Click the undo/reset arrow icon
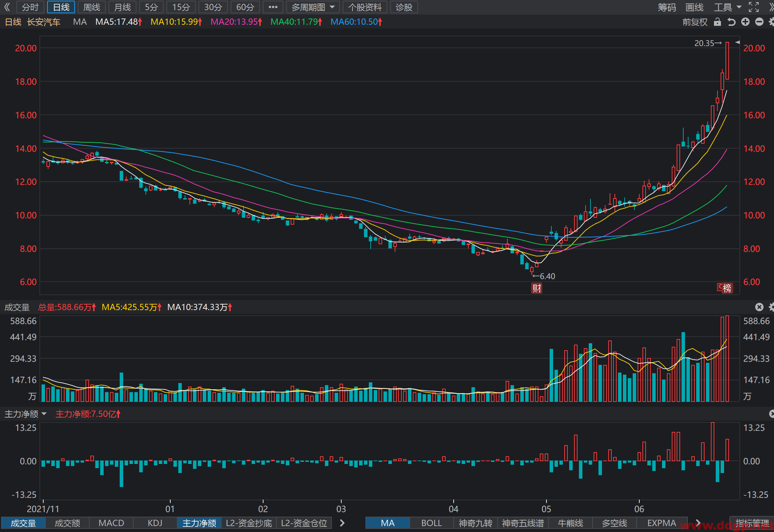The width and height of the screenshot is (774, 532). point(731,22)
